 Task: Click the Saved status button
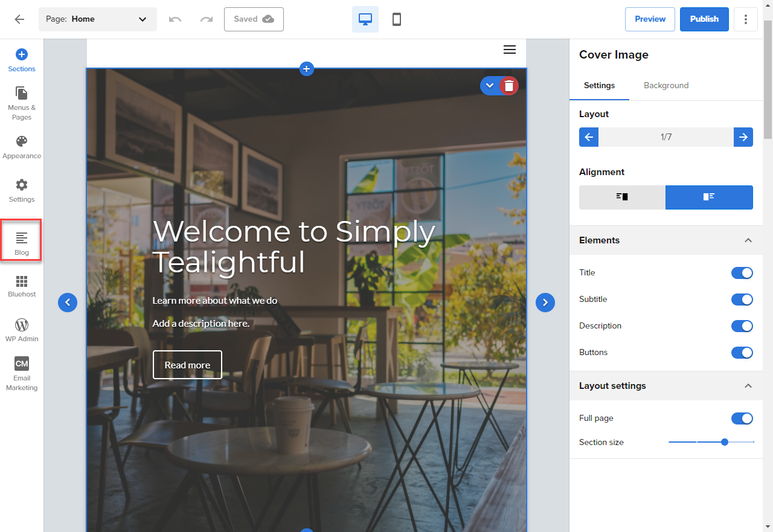click(254, 19)
